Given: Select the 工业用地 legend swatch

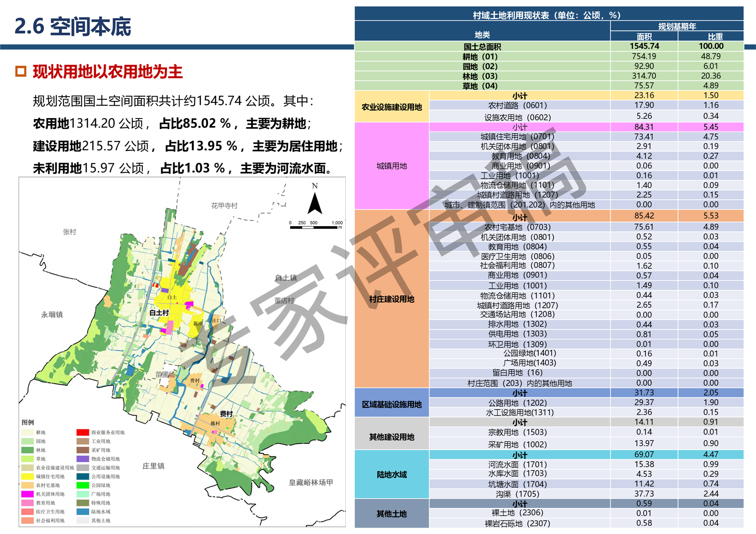Looking at the screenshot, I should click(83, 441).
